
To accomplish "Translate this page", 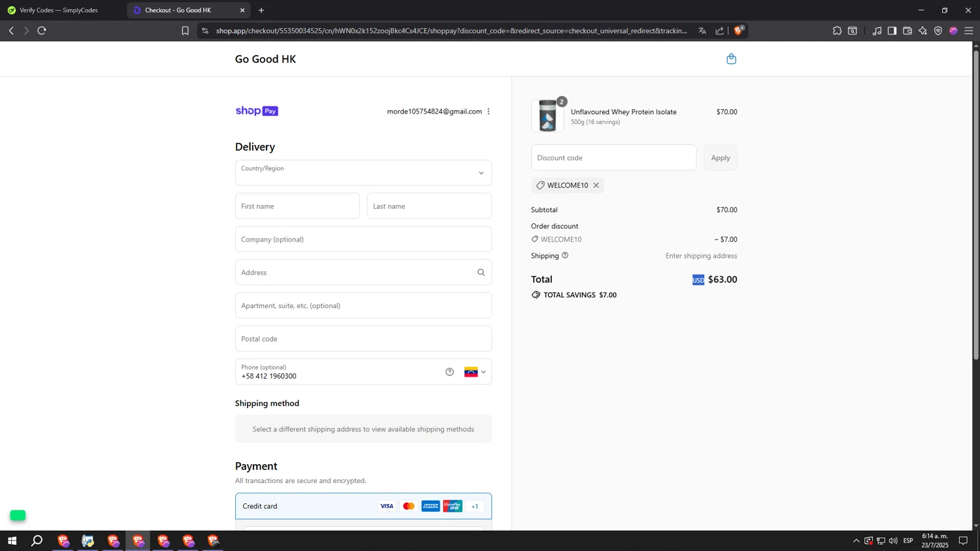I will pos(702,31).
